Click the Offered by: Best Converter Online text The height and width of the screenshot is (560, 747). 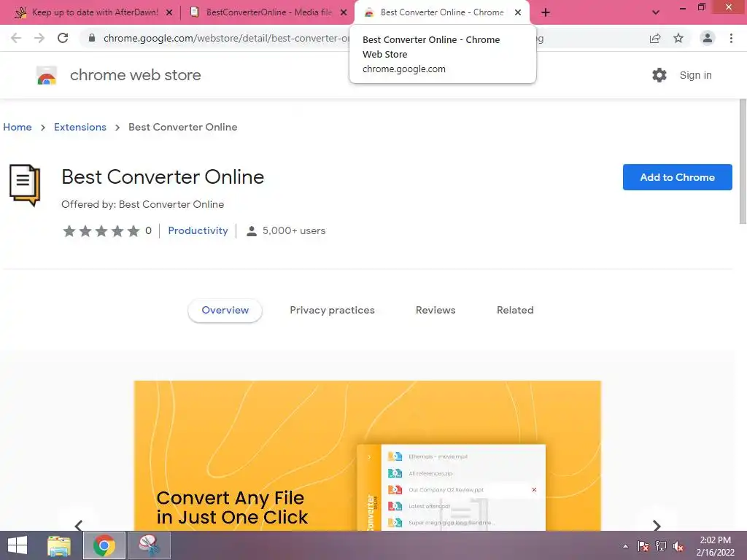(142, 204)
